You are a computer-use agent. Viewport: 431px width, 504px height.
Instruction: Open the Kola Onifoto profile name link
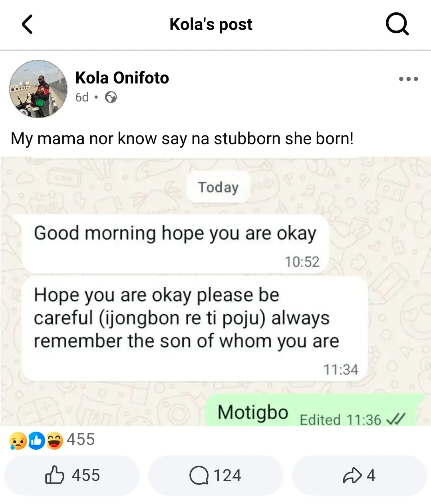[x=122, y=78]
